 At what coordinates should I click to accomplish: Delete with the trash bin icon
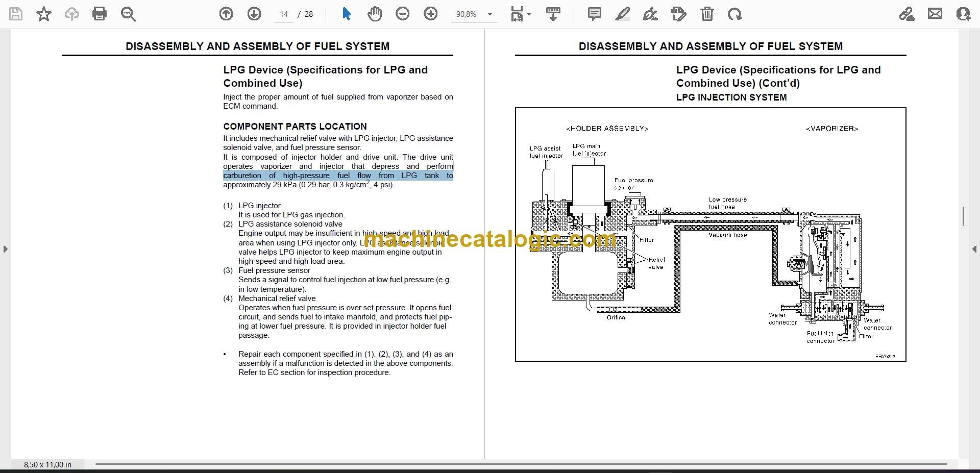[x=707, y=14]
